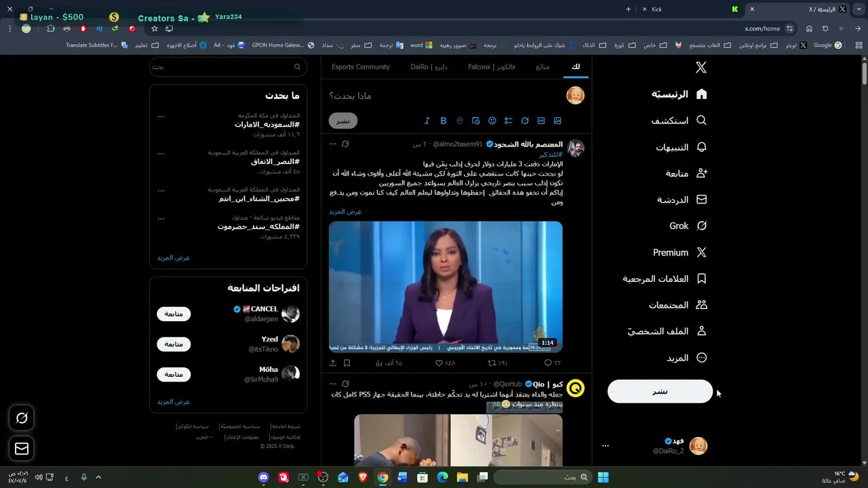Follow Yzed @itsTikno
This screenshot has width=868, height=488.
(x=174, y=344)
